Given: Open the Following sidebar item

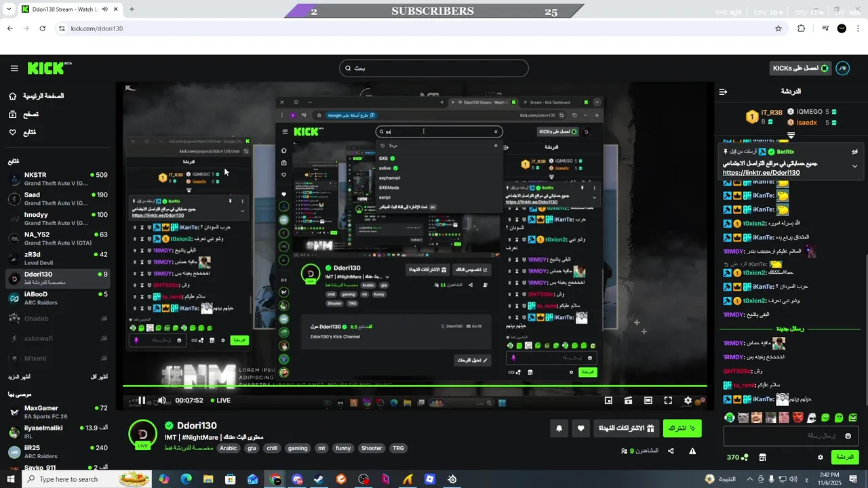Looking at the screenshot, I should point(22,133).
